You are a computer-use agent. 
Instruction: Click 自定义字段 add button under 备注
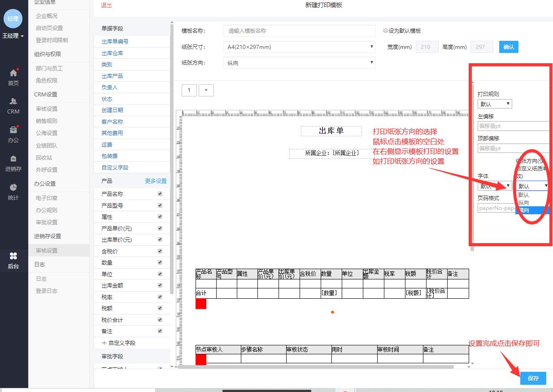(x=119, y=343)
